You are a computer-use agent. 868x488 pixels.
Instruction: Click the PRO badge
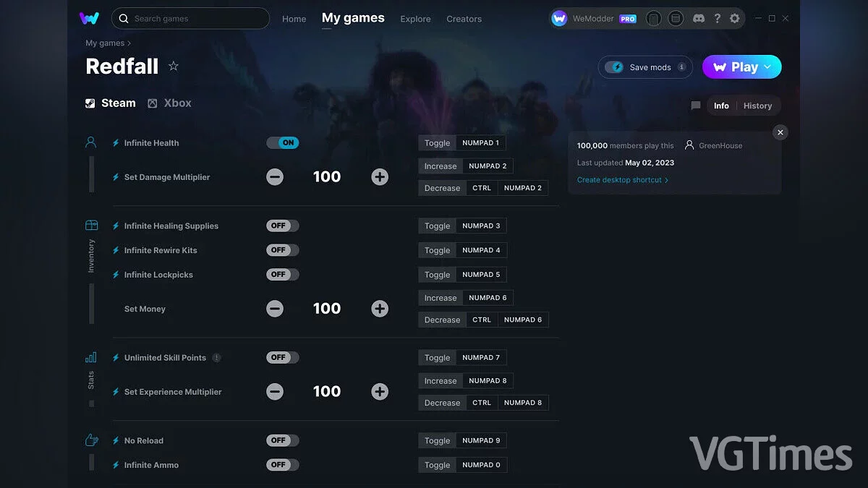628,19
